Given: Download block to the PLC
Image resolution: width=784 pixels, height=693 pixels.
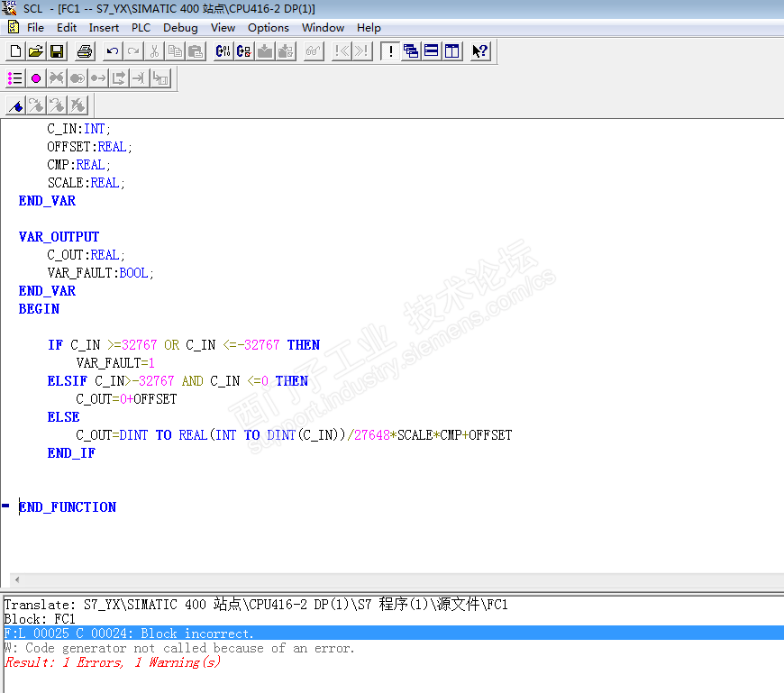Looking at the screenshot, I should pyautogui.click(x=265, y=51).
